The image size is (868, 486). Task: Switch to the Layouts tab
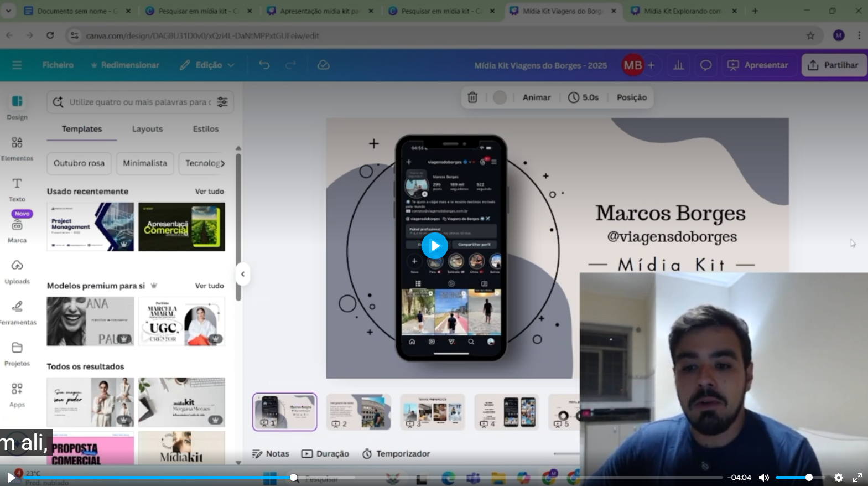coord(147,129)
